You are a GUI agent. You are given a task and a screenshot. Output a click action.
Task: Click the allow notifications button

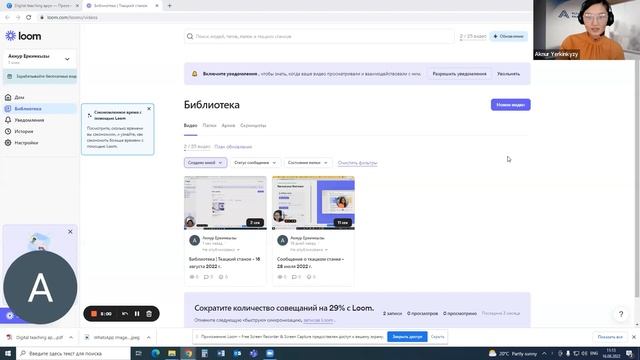(x=459, y=74)
